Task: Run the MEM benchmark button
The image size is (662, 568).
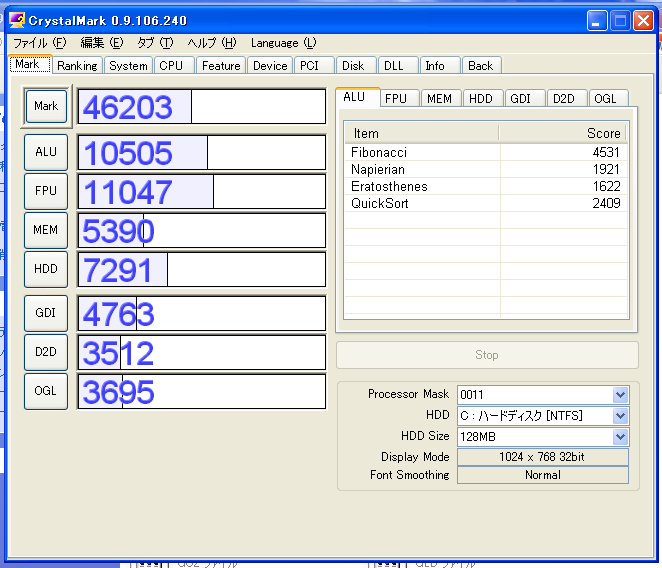Action: [x=46, y=230]
